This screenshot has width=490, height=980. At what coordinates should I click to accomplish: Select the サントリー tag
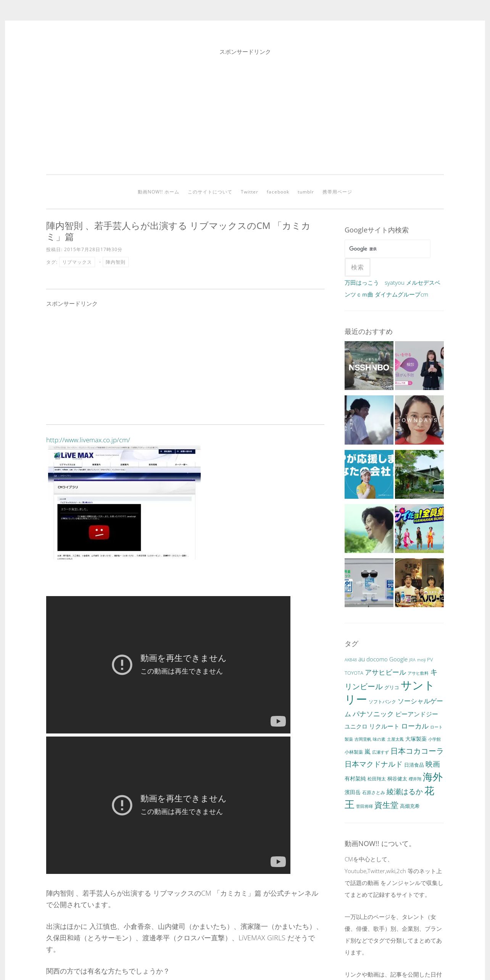pyautogui.click(x=389, y=693)
